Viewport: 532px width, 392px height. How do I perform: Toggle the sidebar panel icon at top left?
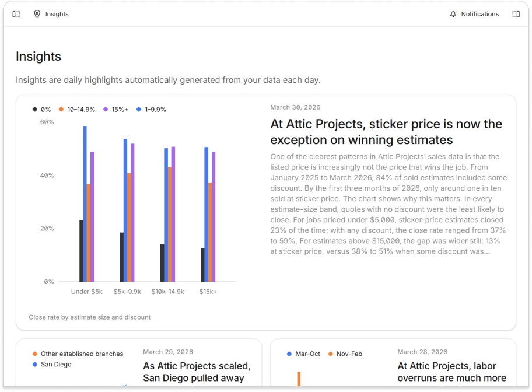click(16, 14)
